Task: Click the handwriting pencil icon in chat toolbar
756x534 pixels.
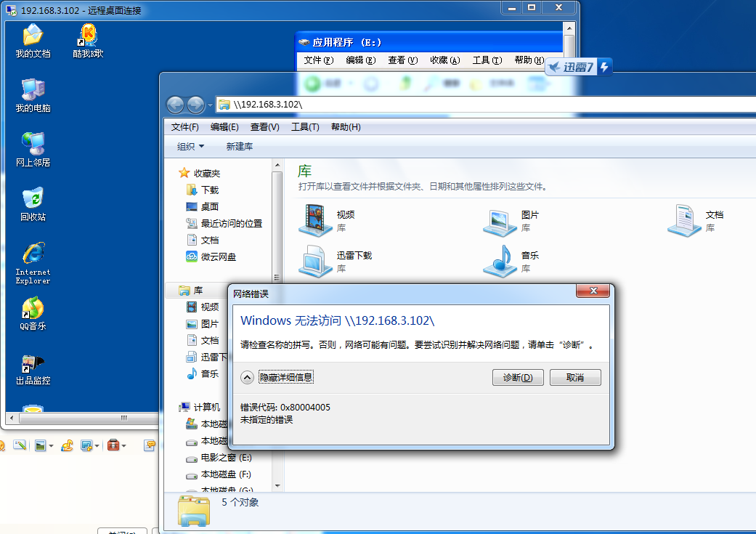Action: [20, 445]
